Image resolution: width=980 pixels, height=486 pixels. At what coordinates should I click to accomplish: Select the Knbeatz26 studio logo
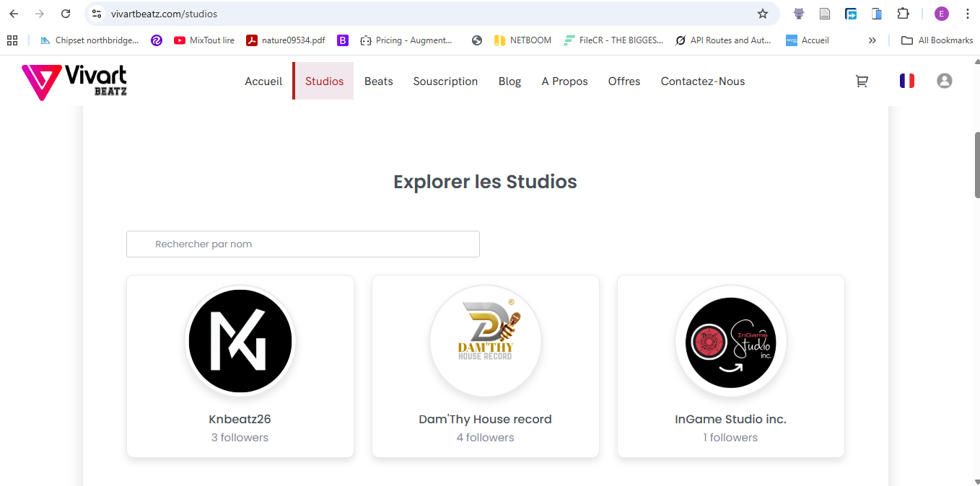click(x=240, y=341)
